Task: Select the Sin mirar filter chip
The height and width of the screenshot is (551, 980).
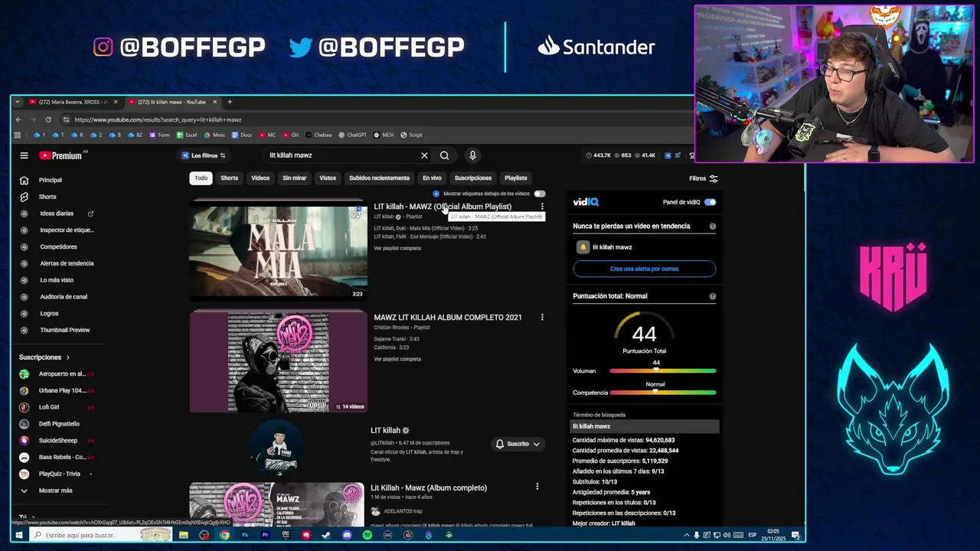Action: click(294, 178)
